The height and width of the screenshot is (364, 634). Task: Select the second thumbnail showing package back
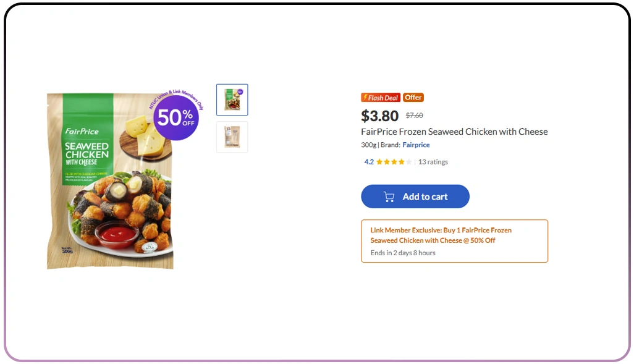click(232, 137)
